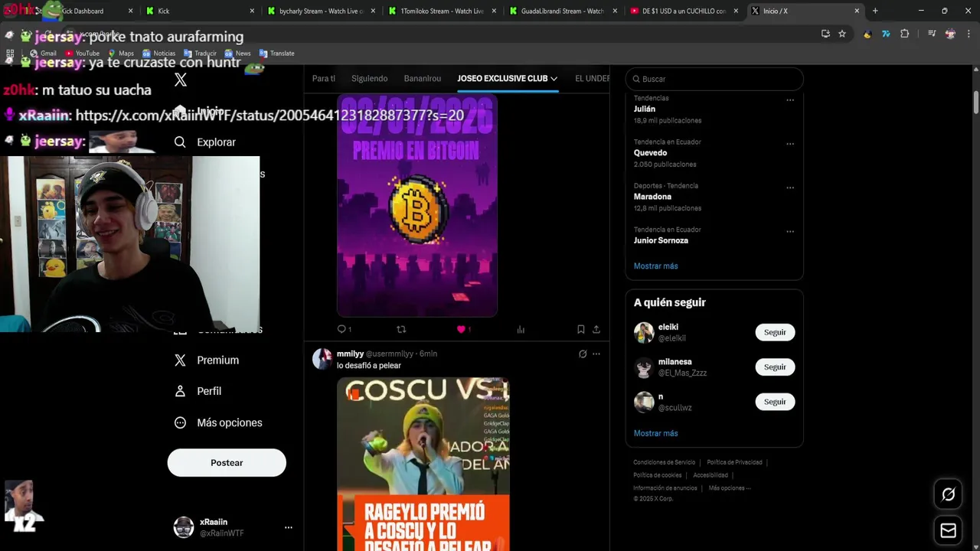
Task: Ask Grok about mmilyy's post
Action: tap(583, 354)
